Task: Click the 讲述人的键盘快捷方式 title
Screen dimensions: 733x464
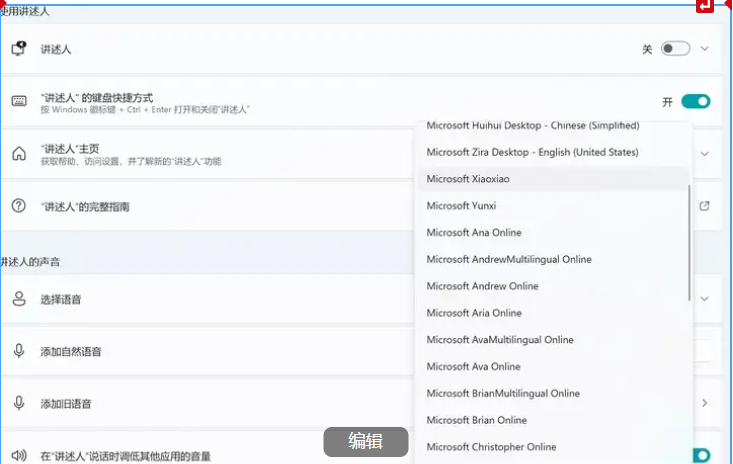Action: pos(96,97)
